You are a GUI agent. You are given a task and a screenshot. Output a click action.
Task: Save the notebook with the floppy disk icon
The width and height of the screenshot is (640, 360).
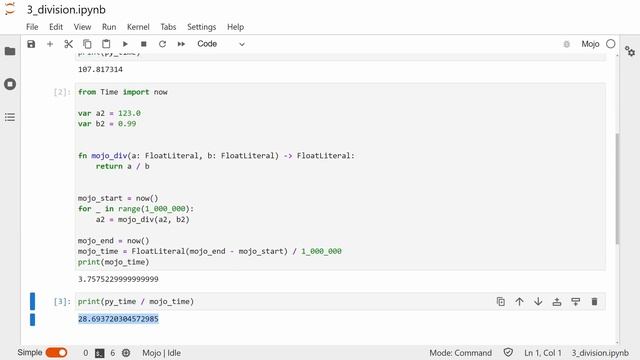click(x=31, y=44)
